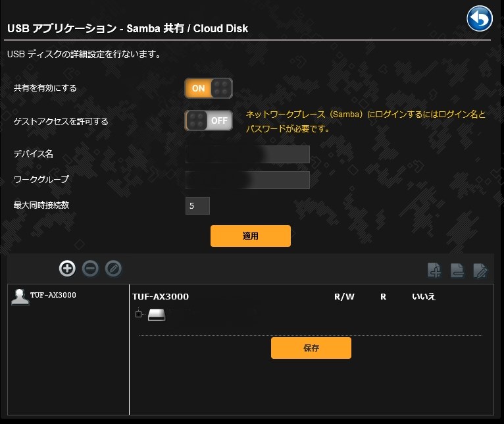The width and height of the screenshot is (504, 424).
Task: Click the remove folder icon
Action: [x=457, y=270]
